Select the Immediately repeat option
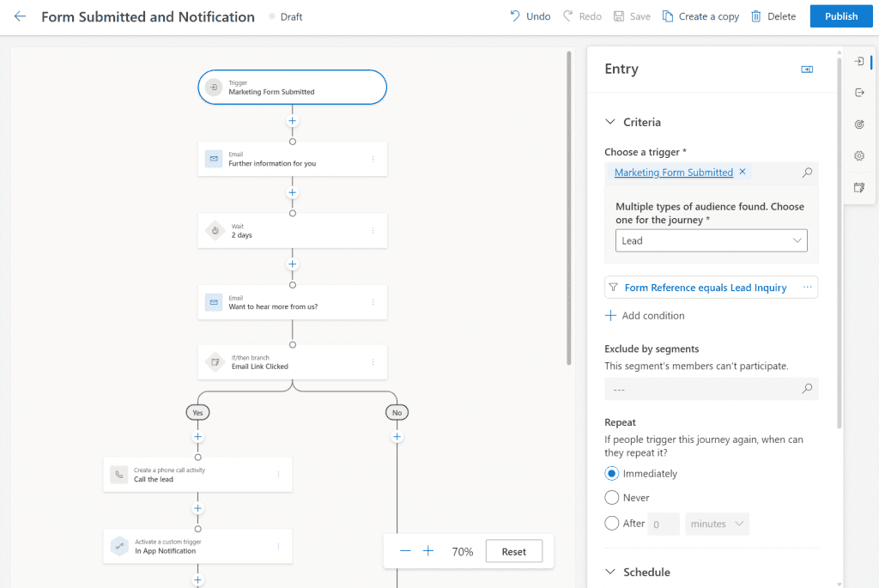 [x=612, y=474]
